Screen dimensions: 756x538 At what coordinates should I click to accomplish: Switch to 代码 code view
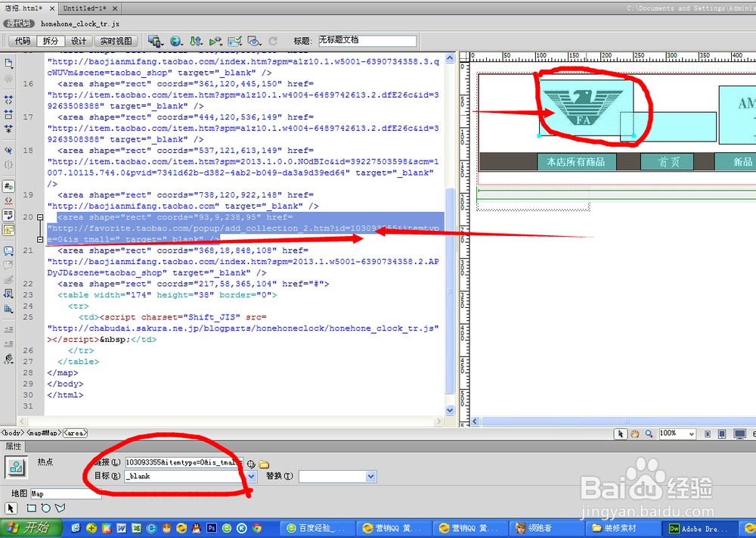click(23, 42)
